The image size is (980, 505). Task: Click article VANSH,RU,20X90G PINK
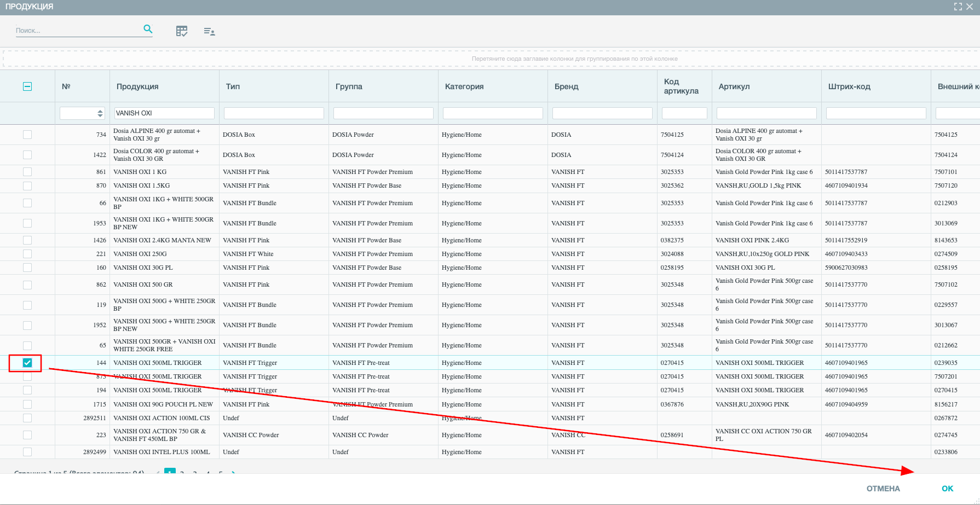pyautogui.click(x=752, y=404)
